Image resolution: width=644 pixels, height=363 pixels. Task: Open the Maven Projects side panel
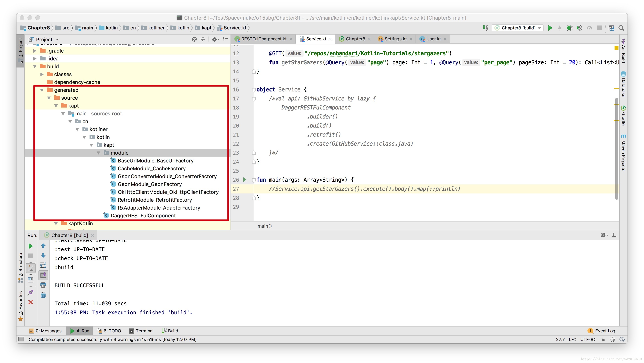623,152
